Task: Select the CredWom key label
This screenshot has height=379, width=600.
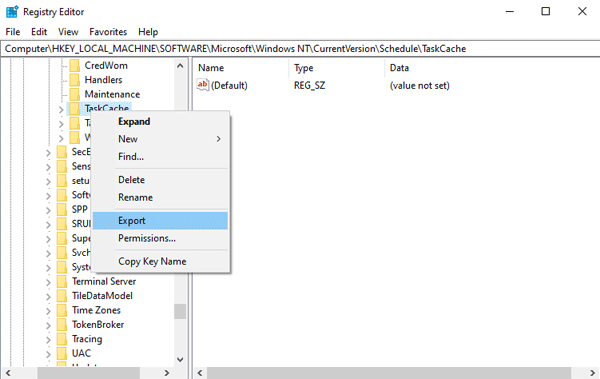Action: coord(106,65)
